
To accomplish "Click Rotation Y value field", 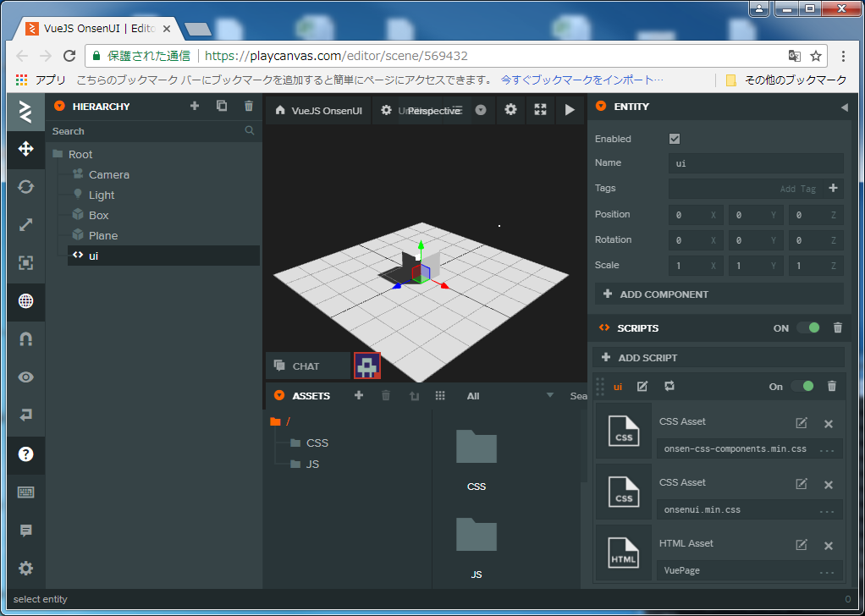I will click(757, 240).
